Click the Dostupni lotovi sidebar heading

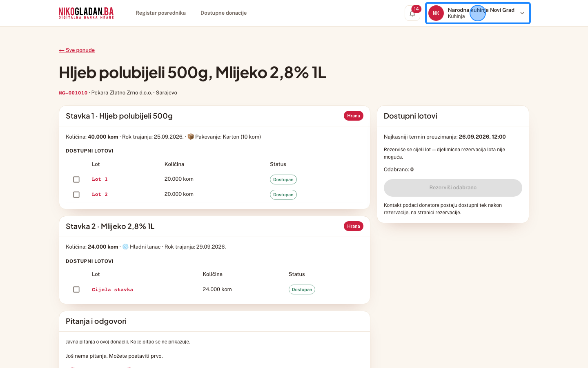(x=410, y=116)
